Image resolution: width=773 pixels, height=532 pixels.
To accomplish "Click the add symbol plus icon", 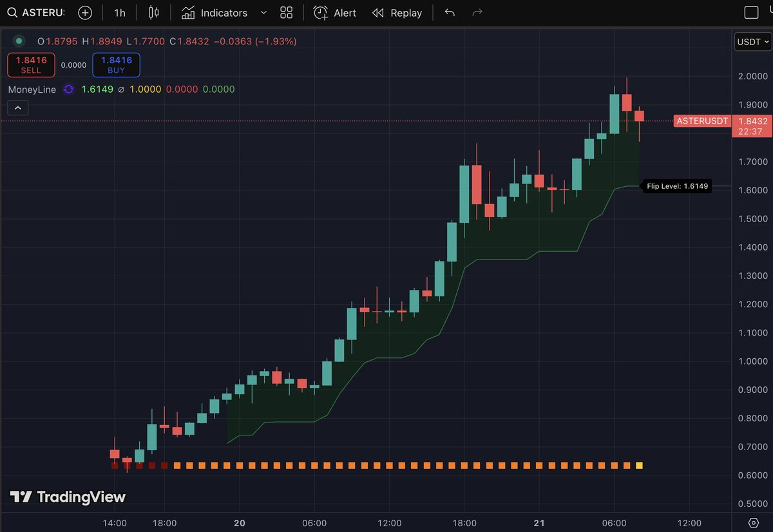I will tap(85, 13).
